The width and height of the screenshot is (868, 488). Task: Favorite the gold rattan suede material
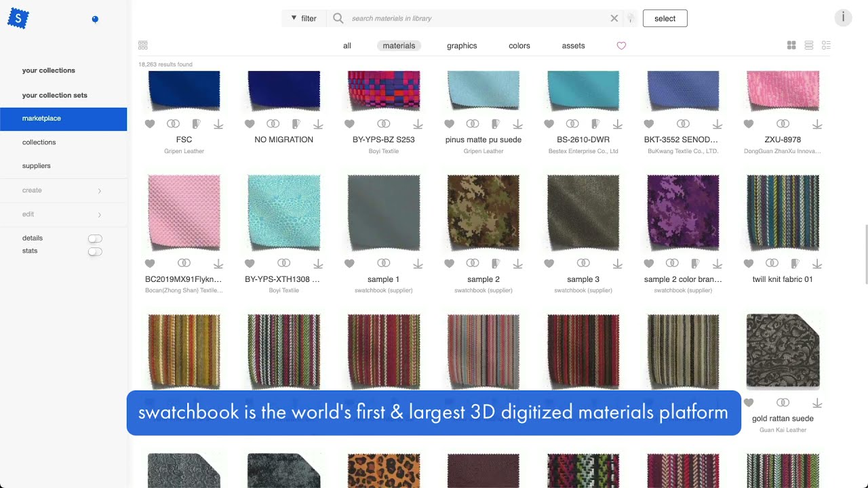point(749,403)
